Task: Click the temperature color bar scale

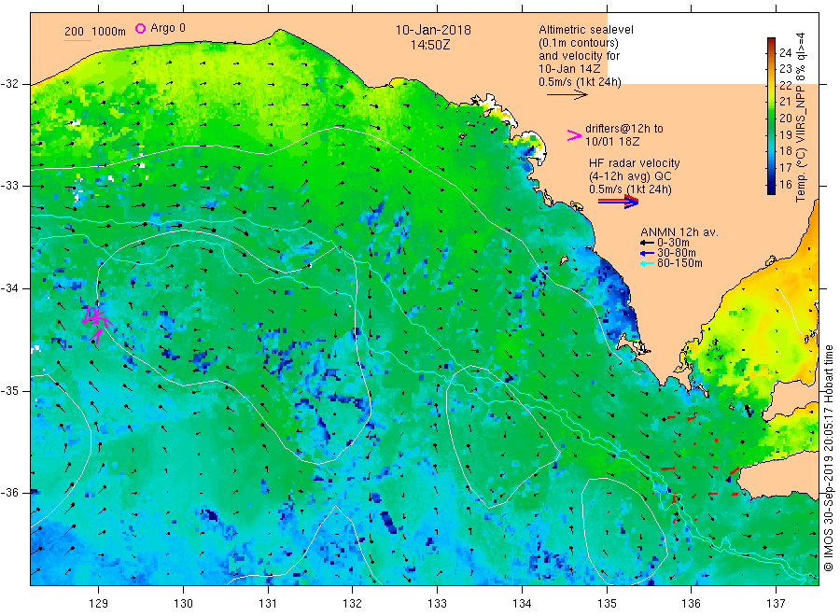Action: point(771,116)
